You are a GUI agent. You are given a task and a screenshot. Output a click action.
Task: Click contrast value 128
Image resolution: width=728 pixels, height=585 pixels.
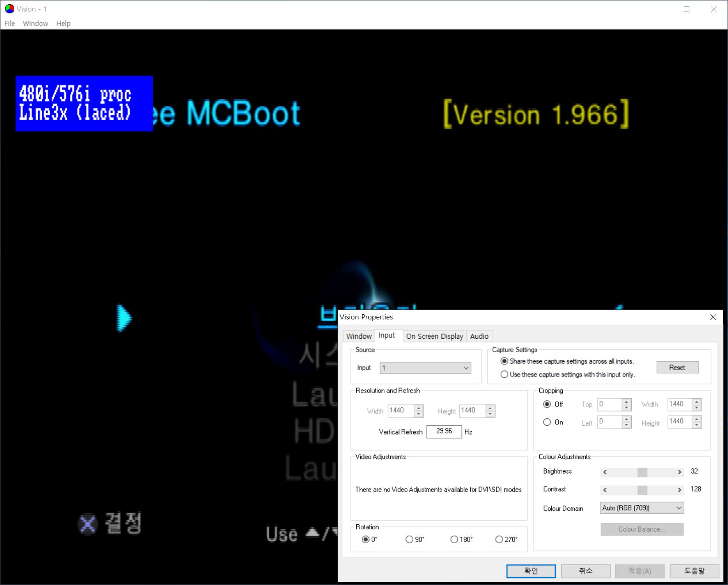[696, 489]
